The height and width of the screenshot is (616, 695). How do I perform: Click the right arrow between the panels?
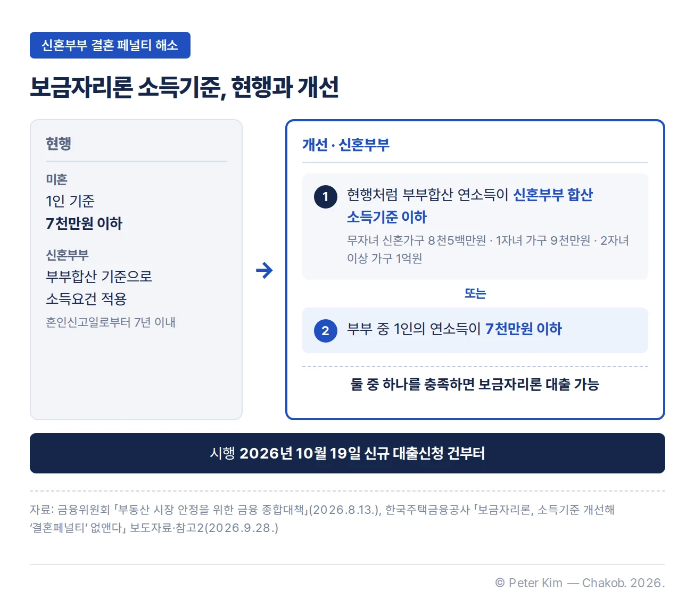[264, 270]
